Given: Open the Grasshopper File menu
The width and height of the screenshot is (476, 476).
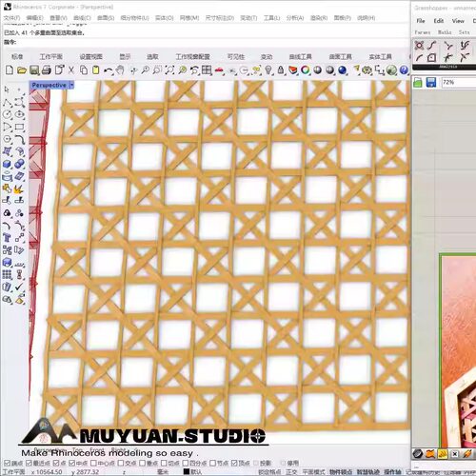Looking at the screenshot, I should (x=421, y=21).
